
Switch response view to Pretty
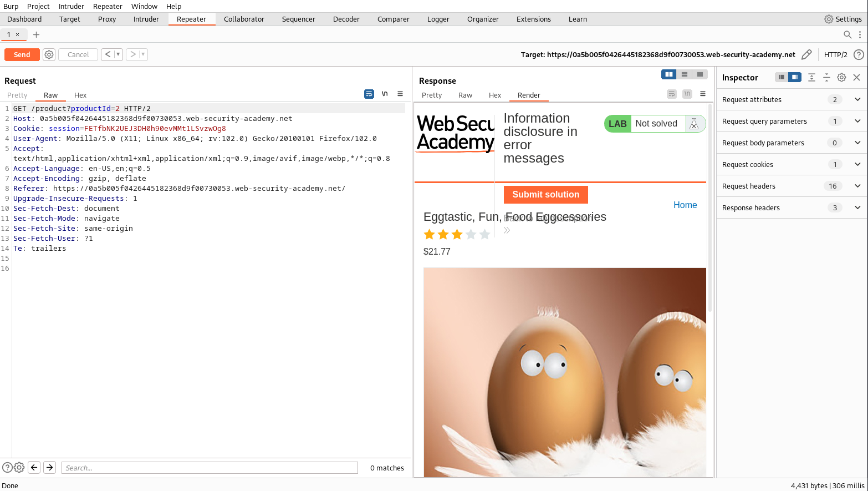click(x=432, y=95)
